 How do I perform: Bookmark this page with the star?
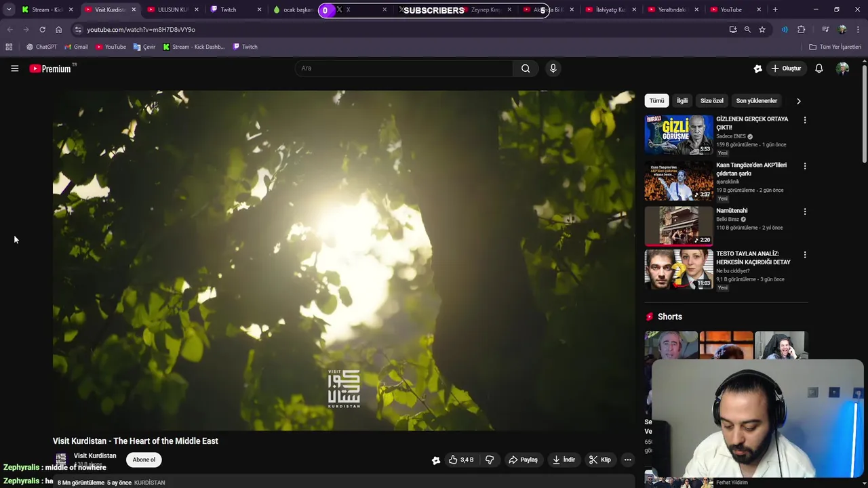762,30
